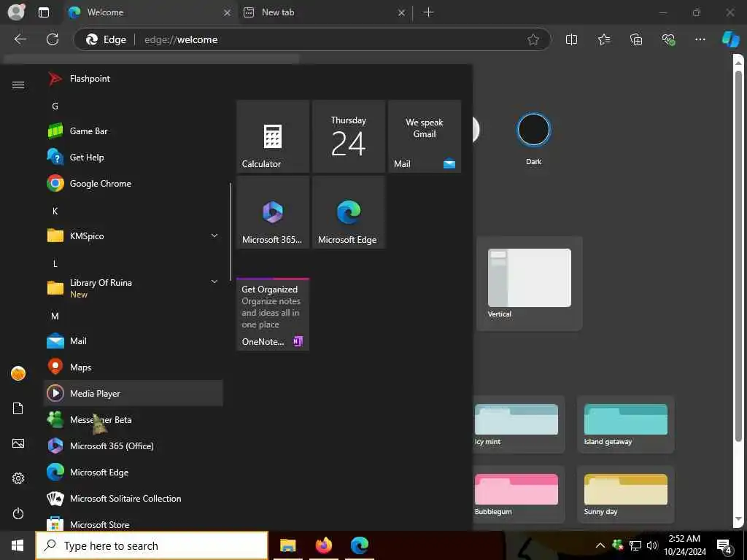Open the Windows Start button
The width and height of the screenshot is (747, 560).
click(18, 545)
